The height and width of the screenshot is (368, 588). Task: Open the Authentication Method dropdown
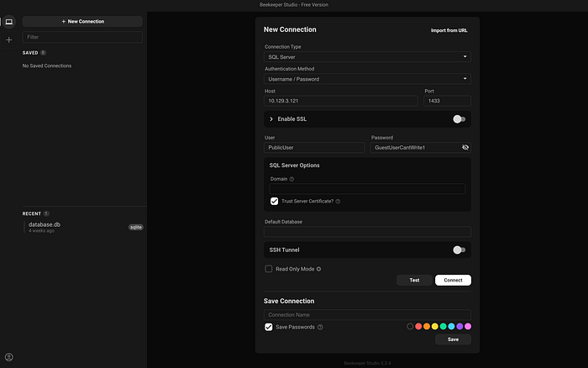click(x=367, y=79)
